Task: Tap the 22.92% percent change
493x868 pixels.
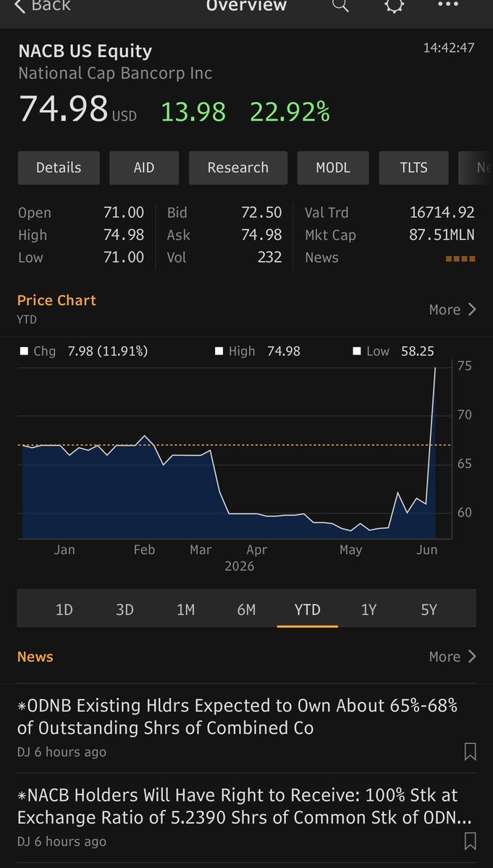Action: point(290,111)
